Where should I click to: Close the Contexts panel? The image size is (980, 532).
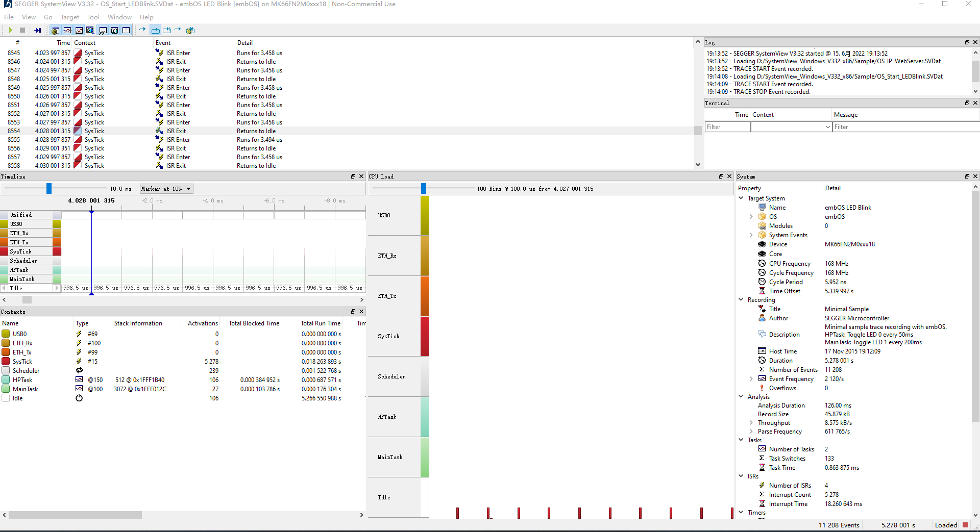[x=361, y=312]
